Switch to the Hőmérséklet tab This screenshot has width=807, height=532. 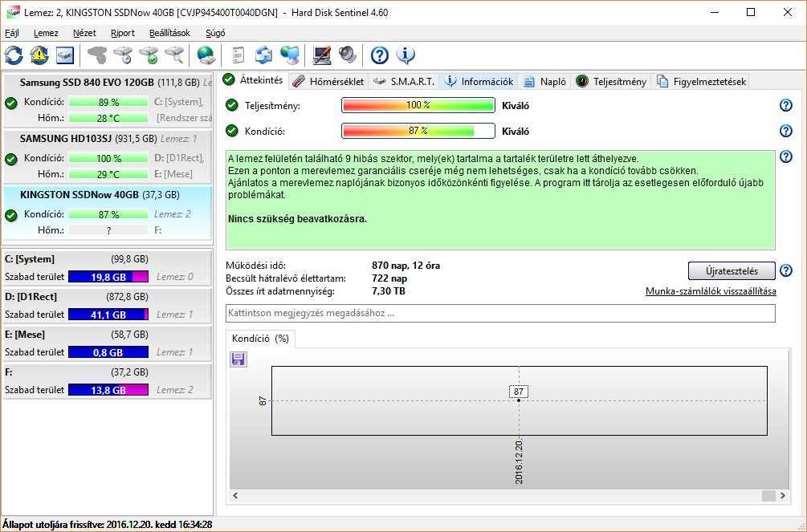pyautogui.click(x=328, y=81)
